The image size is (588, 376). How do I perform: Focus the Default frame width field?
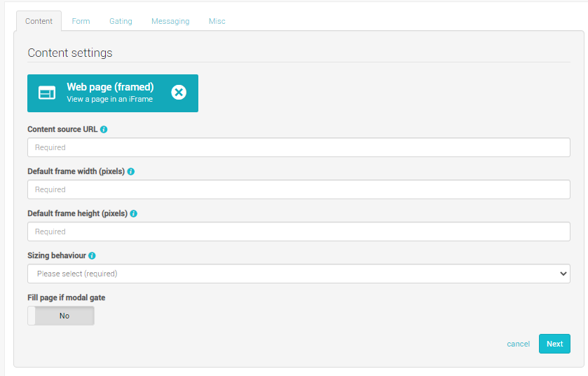pyautogui.click(x=299, y=189)
